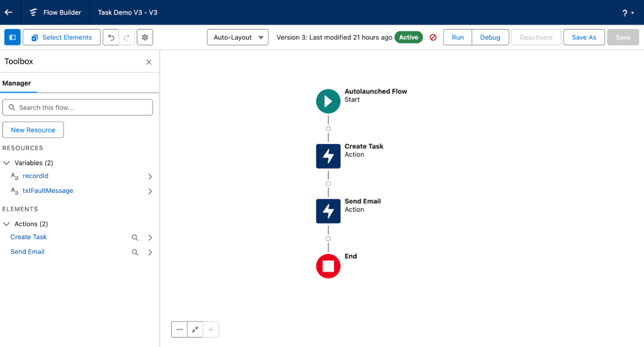Click the Flow Builder logo icon
The height and width of the screenshot is (347, 644).
point(33,13)
